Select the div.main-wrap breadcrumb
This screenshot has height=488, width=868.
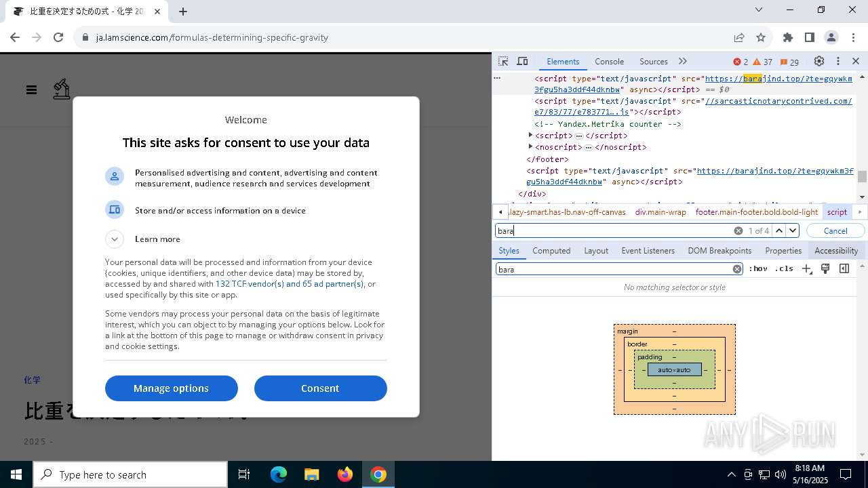point(660,212)
